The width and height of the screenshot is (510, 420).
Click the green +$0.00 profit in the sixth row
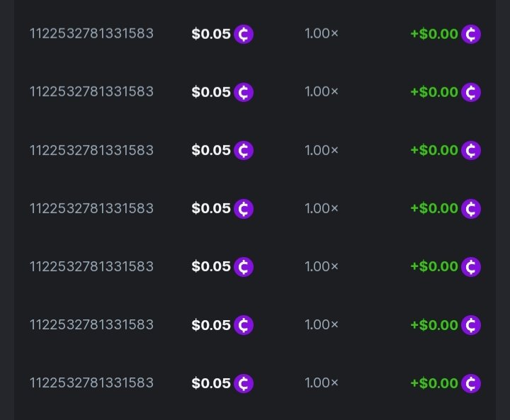coord(434,325)
